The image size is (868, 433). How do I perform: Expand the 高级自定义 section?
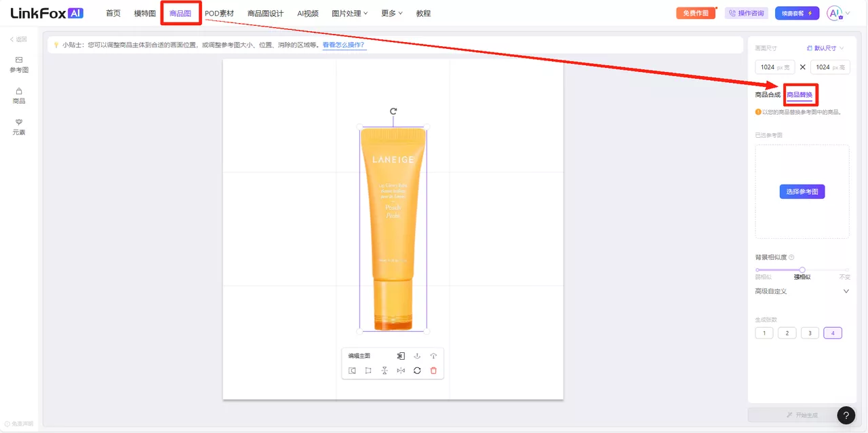[x=802, y=291]
